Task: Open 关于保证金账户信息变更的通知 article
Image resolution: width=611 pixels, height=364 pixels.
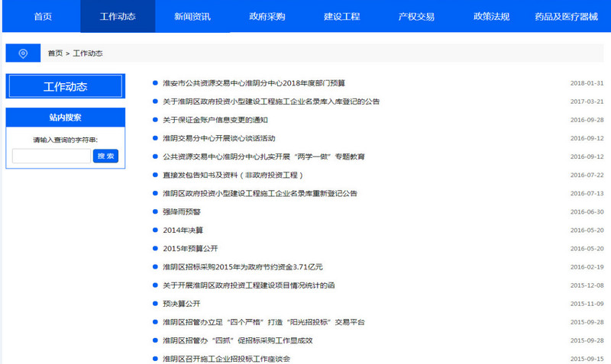Action: [x=215, y=120]
